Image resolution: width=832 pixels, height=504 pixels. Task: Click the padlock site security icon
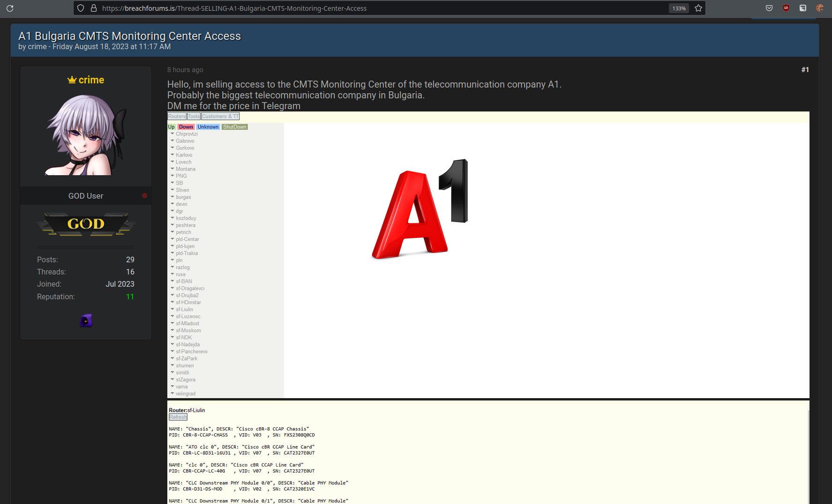[x=93, y=8]
